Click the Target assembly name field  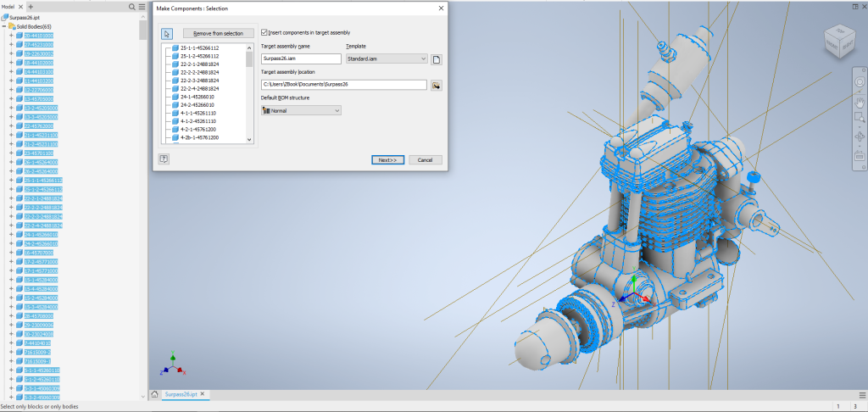click(301, 59)
